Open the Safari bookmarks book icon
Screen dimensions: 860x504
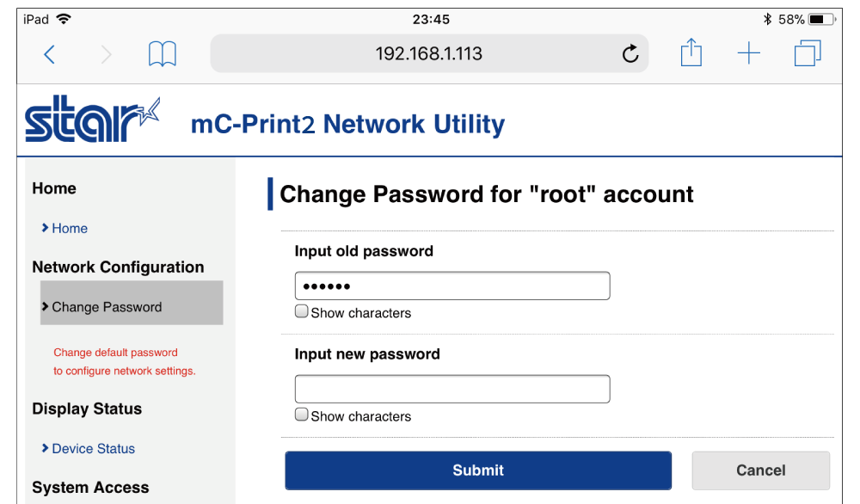click(163, 54)
